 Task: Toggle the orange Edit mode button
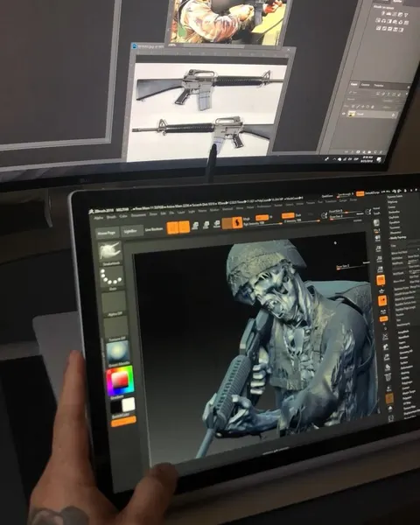click(x=172, y=228)
